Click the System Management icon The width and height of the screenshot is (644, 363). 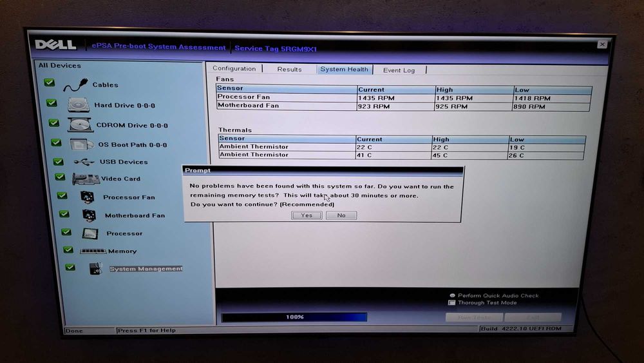[x=96, y=269]
